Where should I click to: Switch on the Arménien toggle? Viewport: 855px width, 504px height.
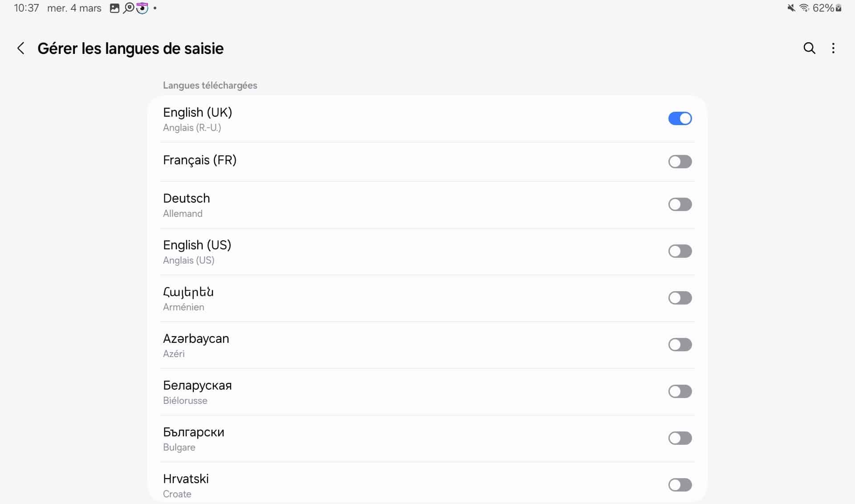680,298
